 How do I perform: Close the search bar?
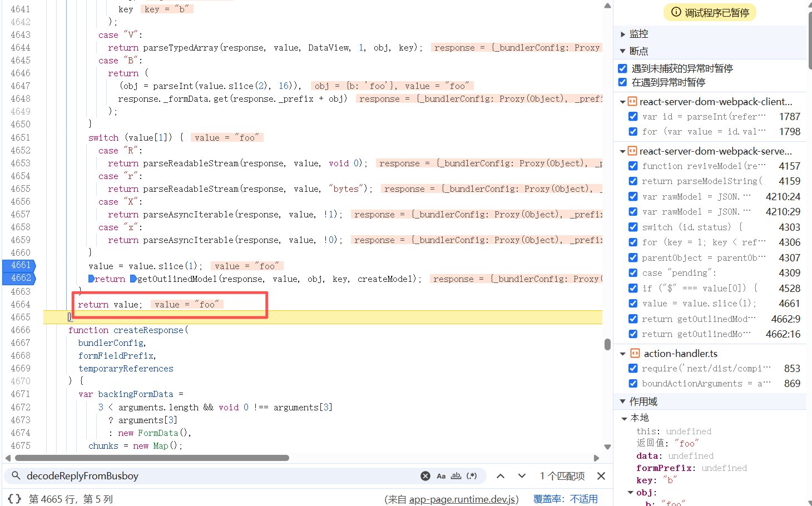pos(601,476)
